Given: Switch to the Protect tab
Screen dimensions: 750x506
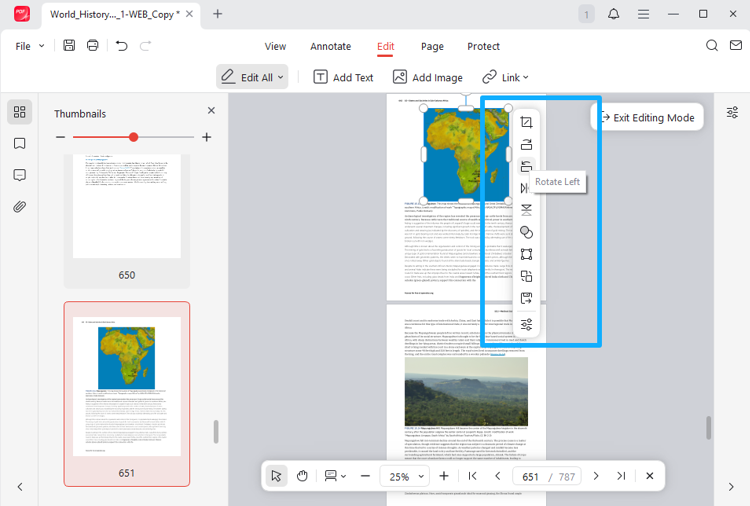Looking at the screenshot, I should tap(484, 46).
